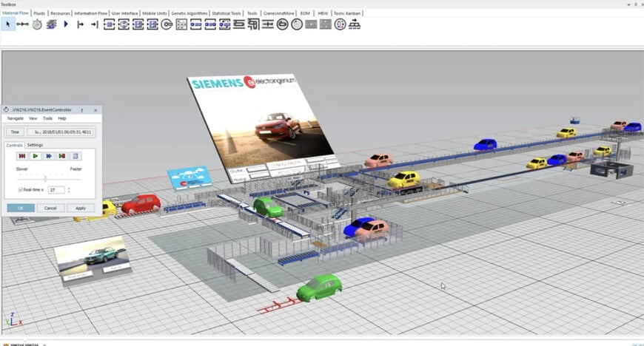
Task: Click OK in the EventController dialog
Action: click(x=21, y=208)
